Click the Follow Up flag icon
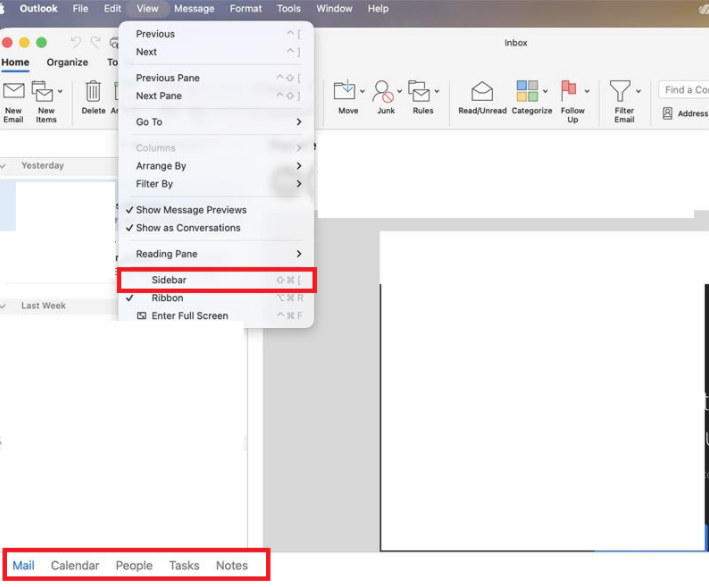The width and height of the screenshot is (709, 587). 568,90
